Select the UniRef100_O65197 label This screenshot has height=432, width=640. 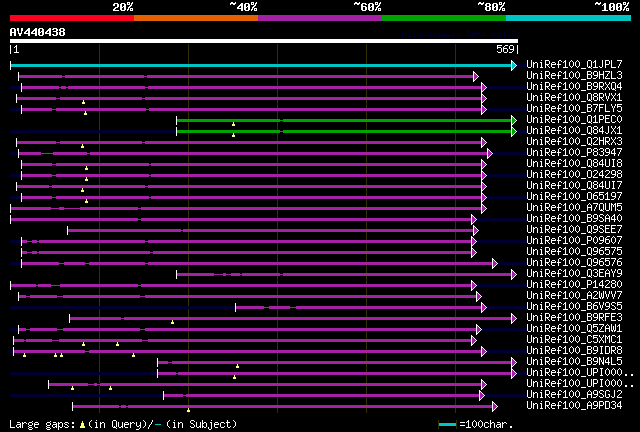coord(574,196)
